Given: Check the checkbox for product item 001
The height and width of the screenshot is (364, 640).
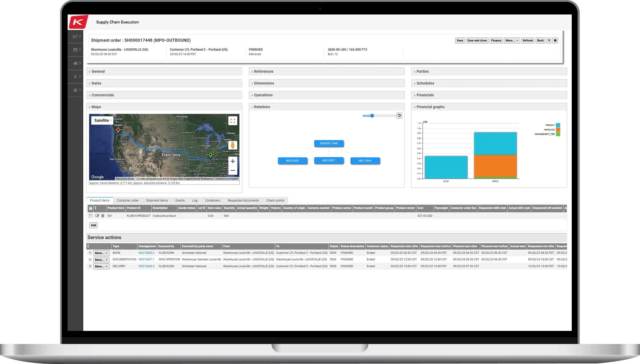Looking at the screenshot, I should click(x=90, y=215).
